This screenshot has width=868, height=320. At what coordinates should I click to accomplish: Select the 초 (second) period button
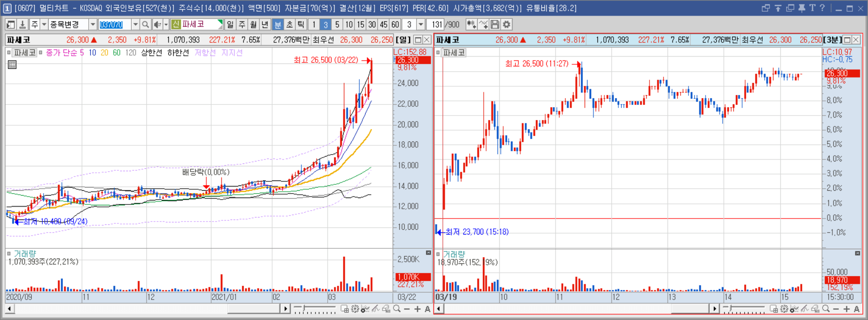(289, 24)
